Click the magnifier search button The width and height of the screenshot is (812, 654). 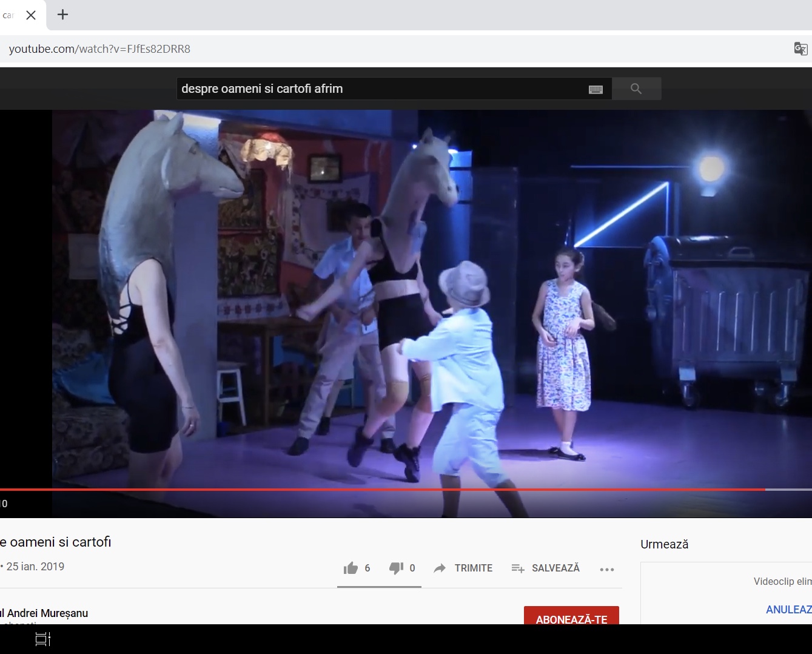click(x=636, y=89)
